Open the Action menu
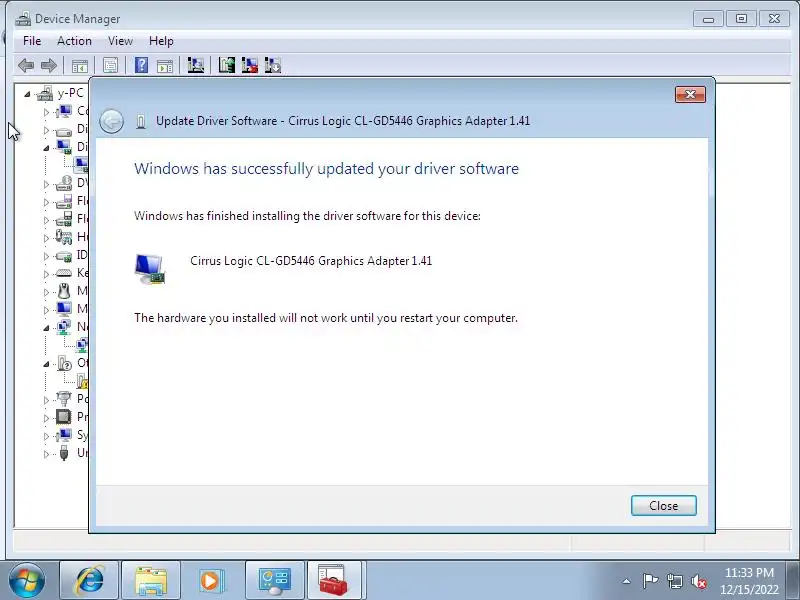 (x=74, y=41)
